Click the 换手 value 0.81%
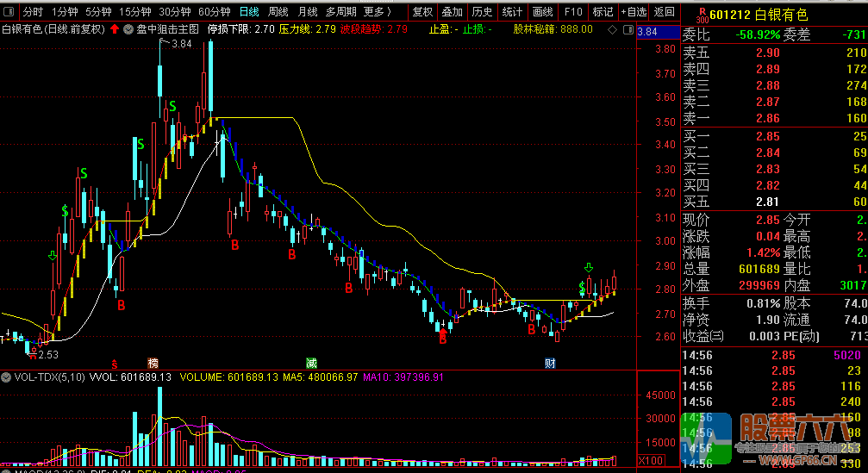Viewport: 868px width, 473px height. pos(765,304)
